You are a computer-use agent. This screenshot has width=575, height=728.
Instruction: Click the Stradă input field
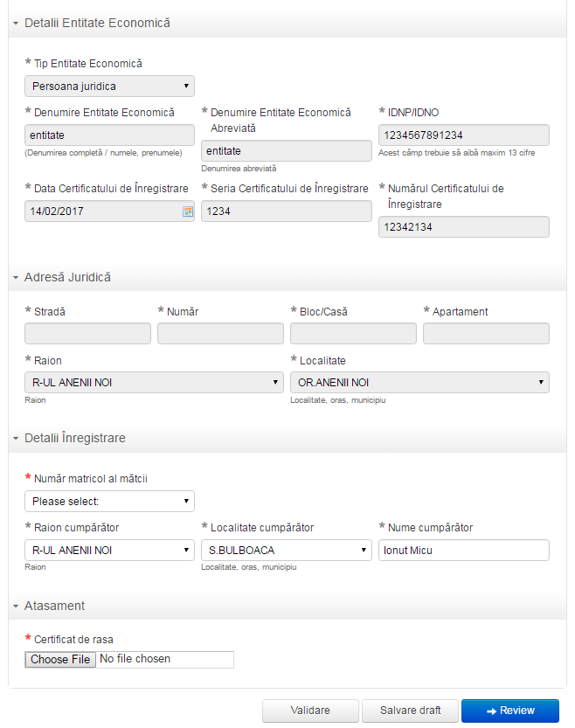point(87,334)
